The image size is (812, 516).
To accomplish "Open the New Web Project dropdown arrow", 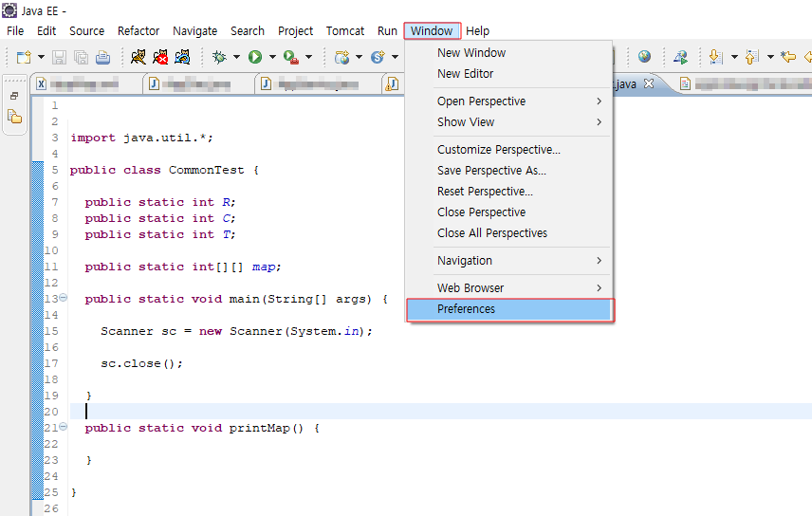I will tap(359, 57).
